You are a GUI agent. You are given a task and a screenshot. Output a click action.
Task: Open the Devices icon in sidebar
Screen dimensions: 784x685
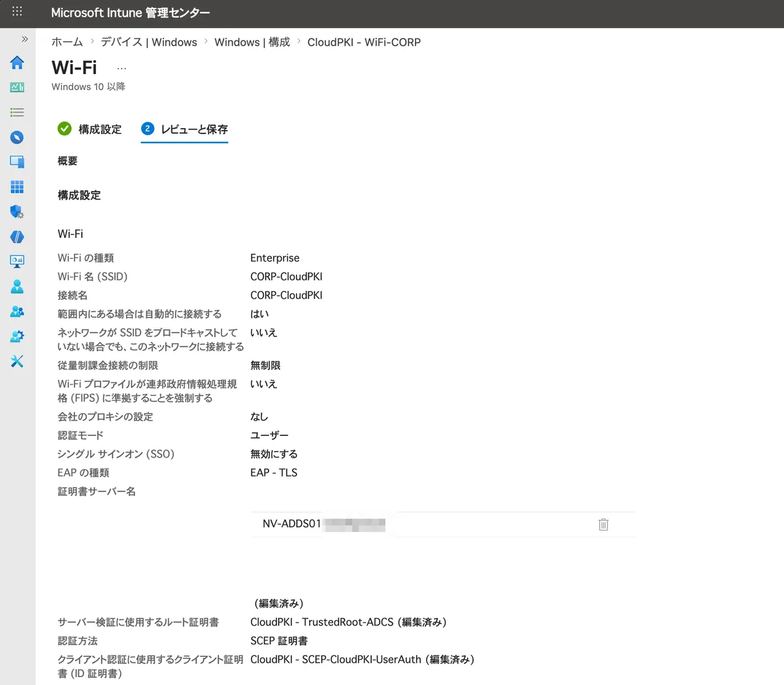17,162
